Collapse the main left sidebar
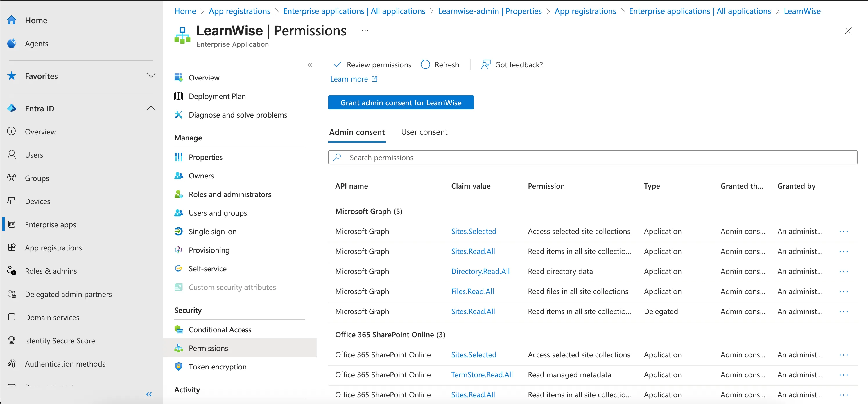Screen dimensions: 868x404 [149, 394]
